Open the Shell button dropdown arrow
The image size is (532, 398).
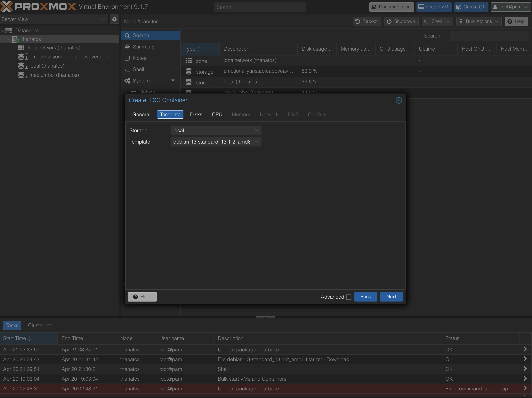pyautogui.click(x=448, y=21)
